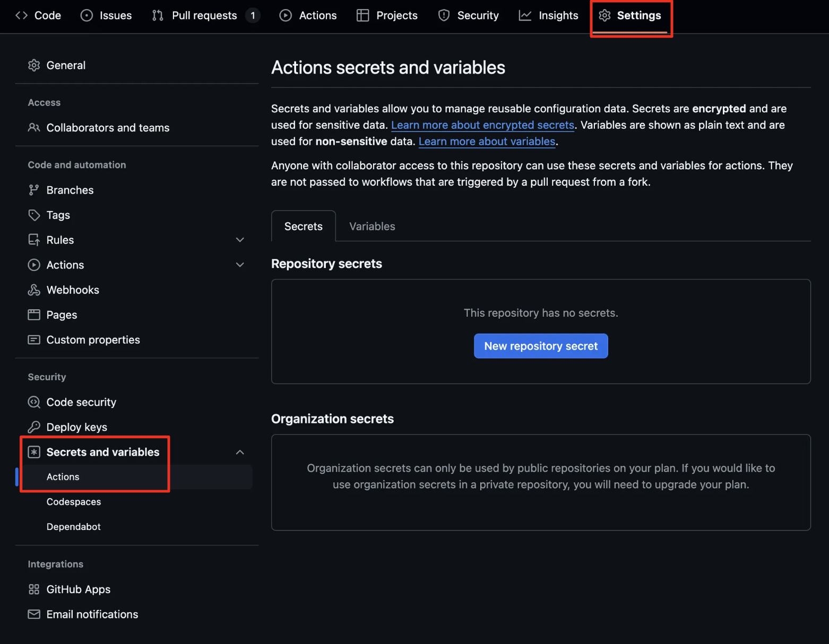The height and width of the screenshot is (644, 829).
Task: Open the Insights tab
Action: (548, 15)
